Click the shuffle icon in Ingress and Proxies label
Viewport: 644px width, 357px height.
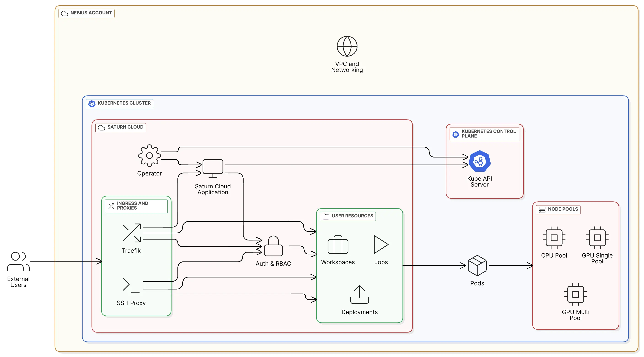[111, 206]
